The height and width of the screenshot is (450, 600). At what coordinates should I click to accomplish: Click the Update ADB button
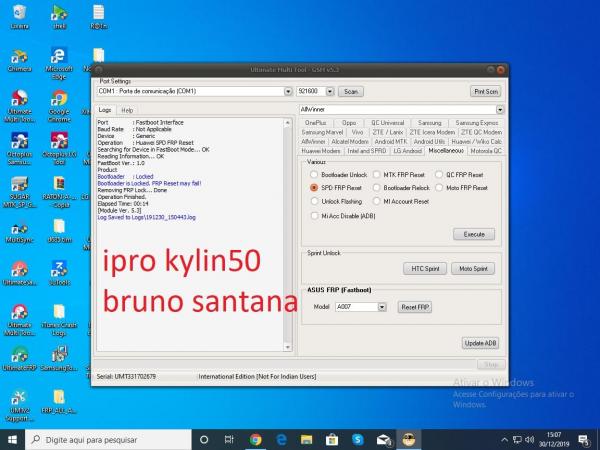pos(479,343)
